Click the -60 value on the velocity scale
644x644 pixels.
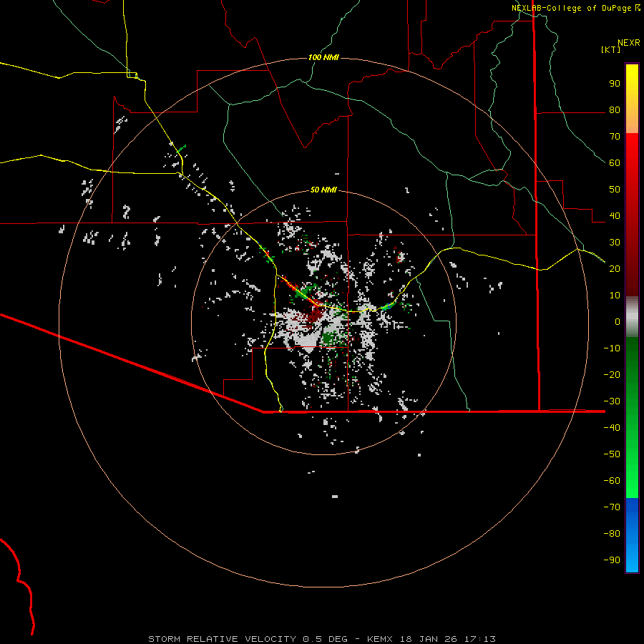tap(612, 481)
